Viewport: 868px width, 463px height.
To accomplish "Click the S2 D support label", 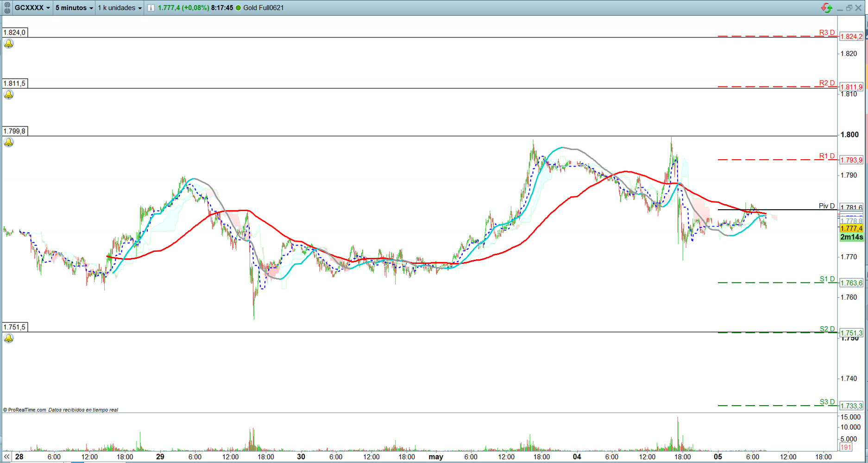I will pos(827,329).
